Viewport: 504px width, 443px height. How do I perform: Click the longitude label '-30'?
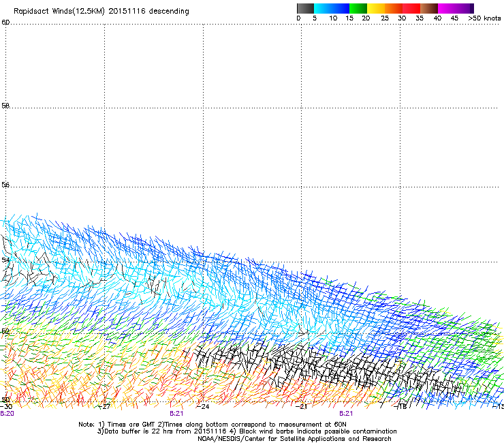tap(6, 407)
